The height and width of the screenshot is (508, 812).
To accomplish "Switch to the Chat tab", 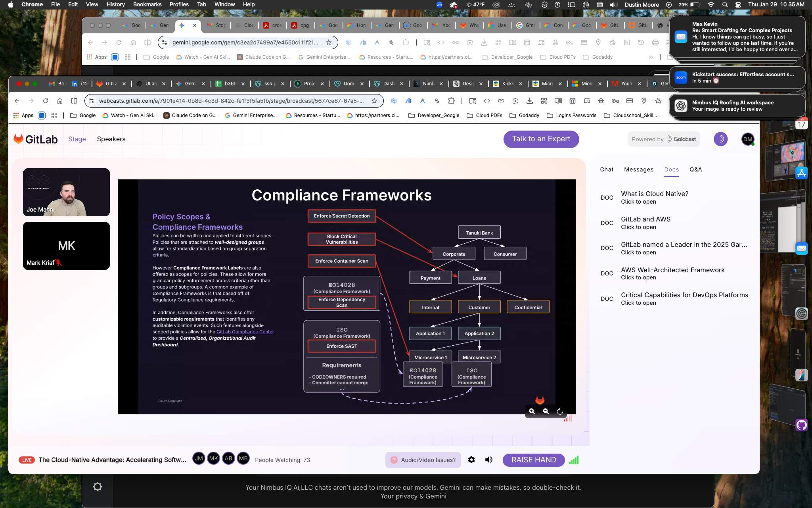I will [606, 169].
